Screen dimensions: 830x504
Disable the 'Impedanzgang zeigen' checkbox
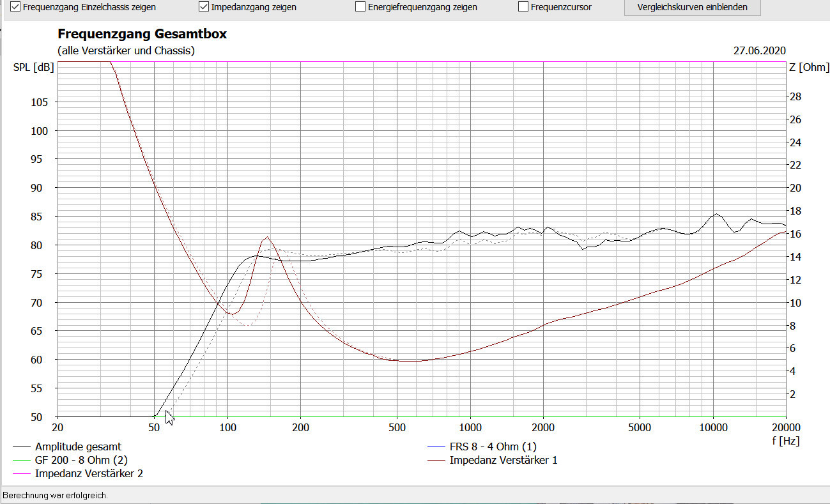204,7
